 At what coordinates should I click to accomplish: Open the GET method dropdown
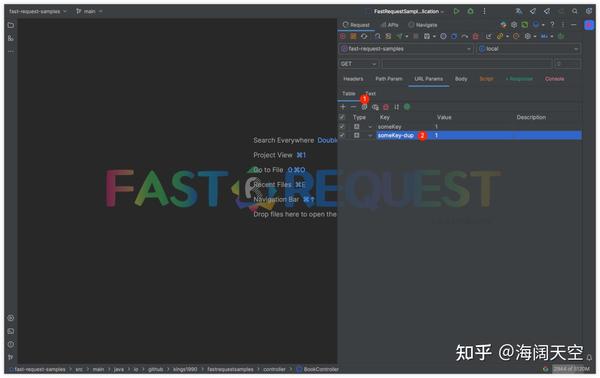coord(359,64)
